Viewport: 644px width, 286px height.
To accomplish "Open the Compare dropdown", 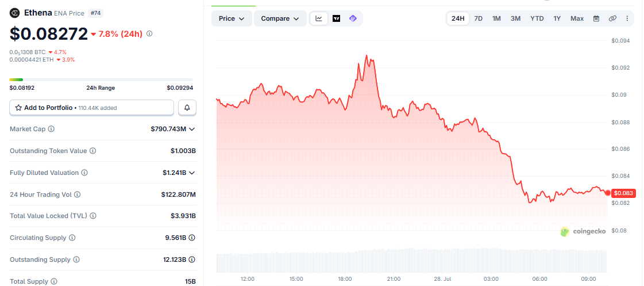I will [x=280, y=18].
